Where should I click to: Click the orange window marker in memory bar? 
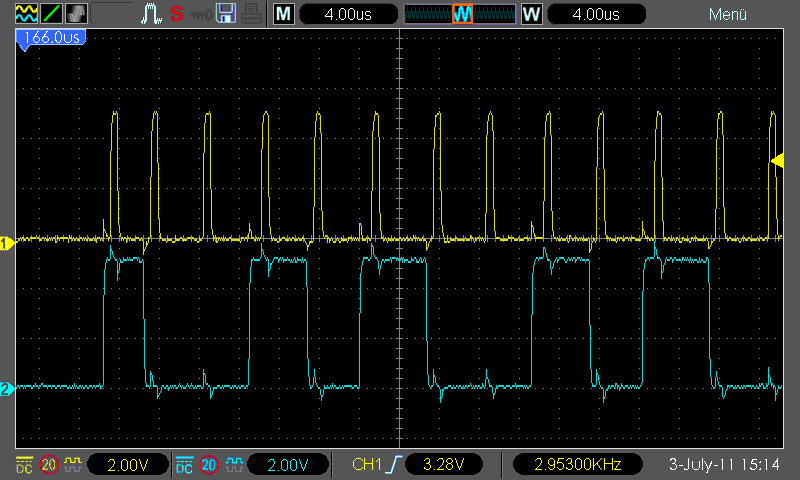462,14
